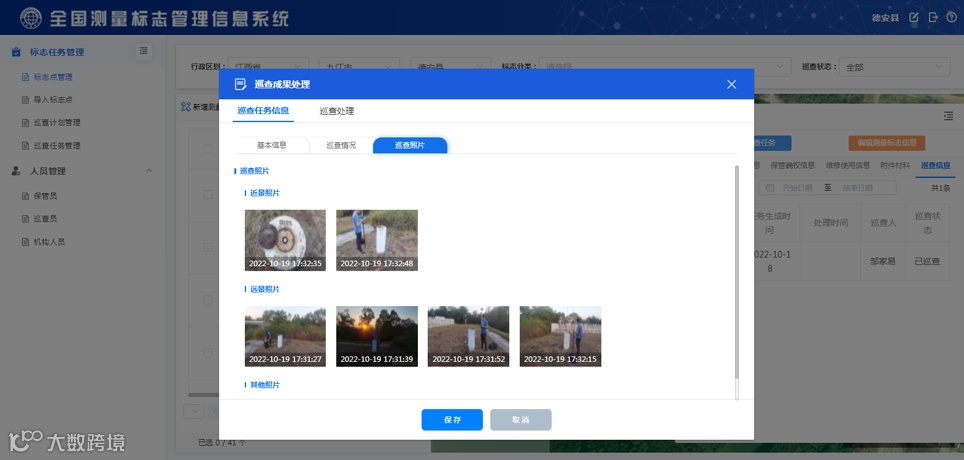Click the logout icon in the top header
Screen dimensions: 964x460
point(933,18)
